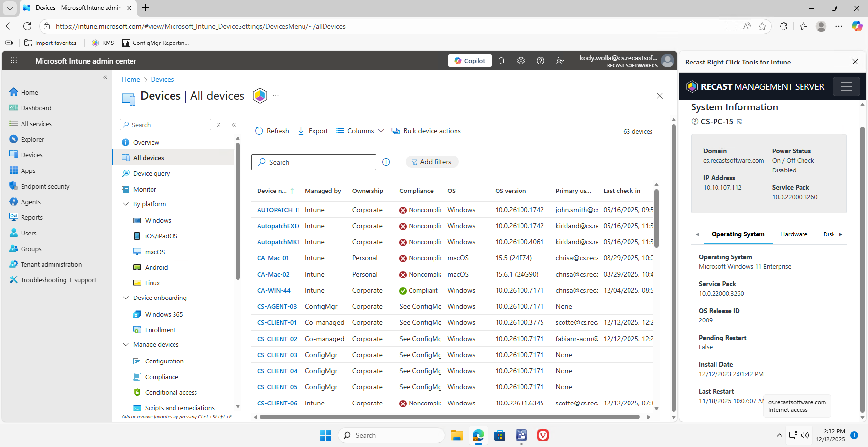Viewport: 868px width, 447px height.
Task: Switch to Operating System tab
Action: coord(738,234)
